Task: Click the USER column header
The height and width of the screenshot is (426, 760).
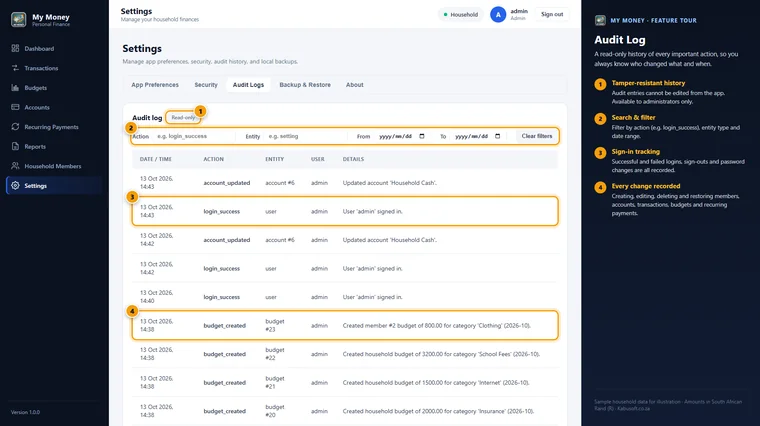Action: pos(317,159)
